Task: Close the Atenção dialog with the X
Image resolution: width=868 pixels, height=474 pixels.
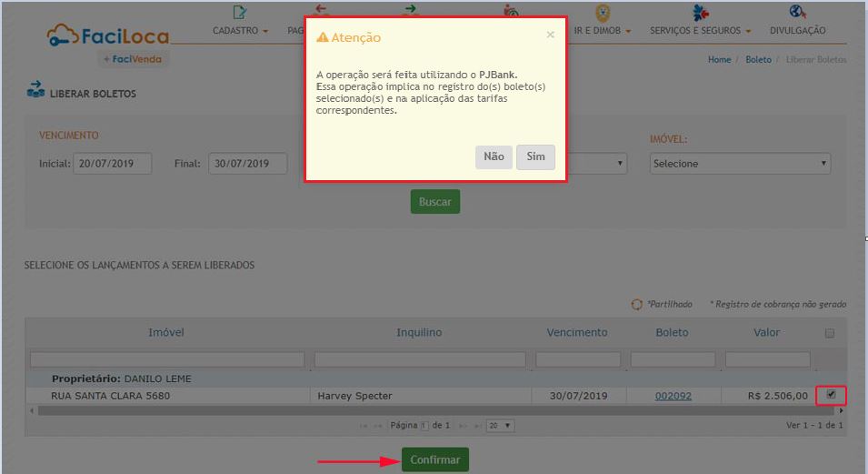Action: (x=550, y=35)
